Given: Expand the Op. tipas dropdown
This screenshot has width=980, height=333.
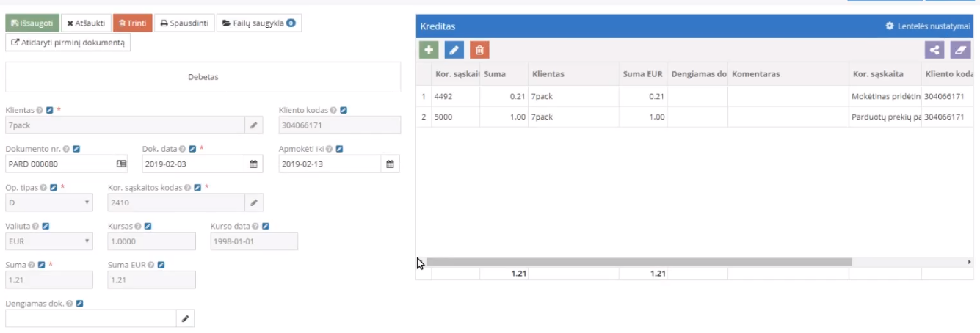Looking at the screenshot, I should coord(49,202).
